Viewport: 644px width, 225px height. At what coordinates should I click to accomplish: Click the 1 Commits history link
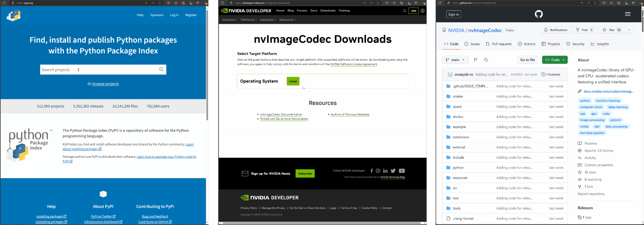tap(551, 74)
